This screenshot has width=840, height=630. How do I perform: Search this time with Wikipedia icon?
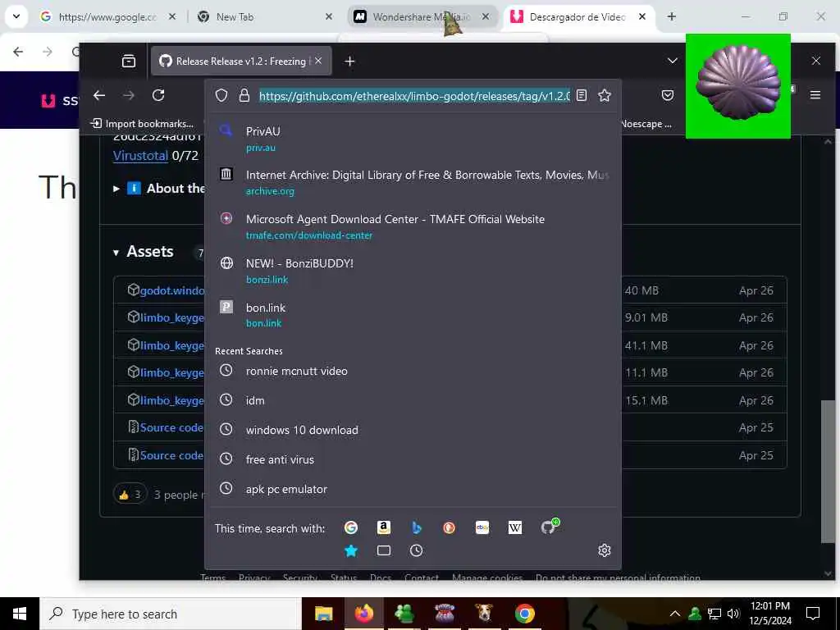[x=515, y=527]
